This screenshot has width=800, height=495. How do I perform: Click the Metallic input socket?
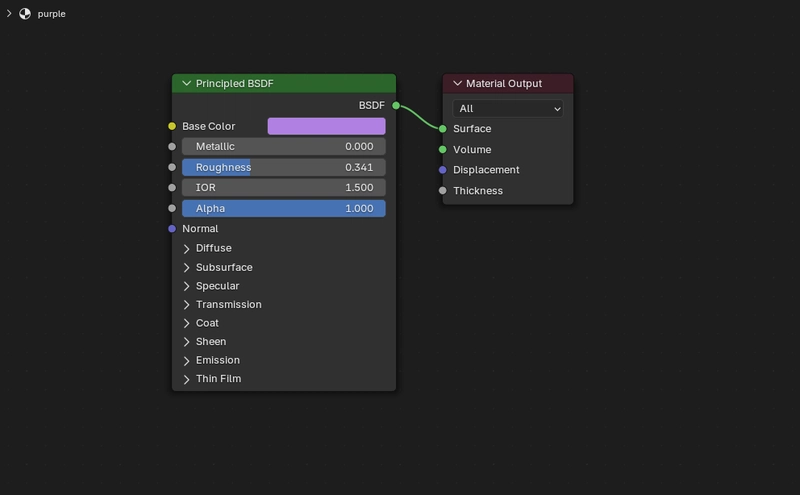(172, 146)
